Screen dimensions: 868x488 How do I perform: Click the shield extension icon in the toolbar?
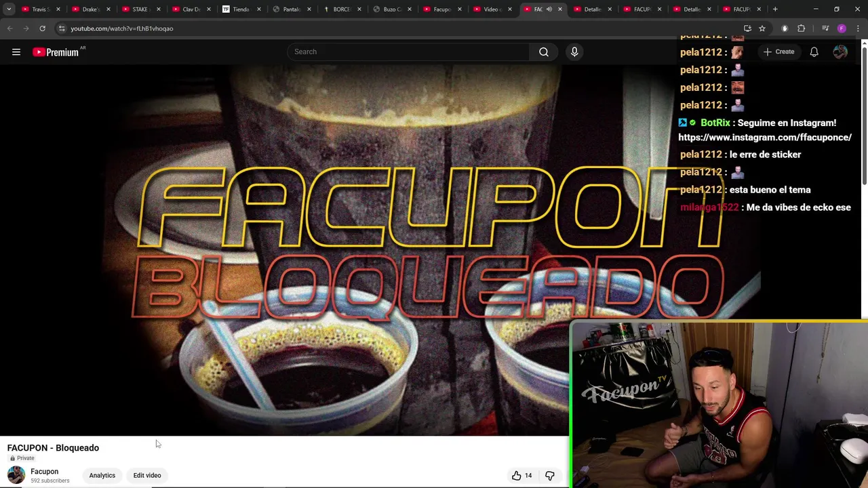coord(785,28)
